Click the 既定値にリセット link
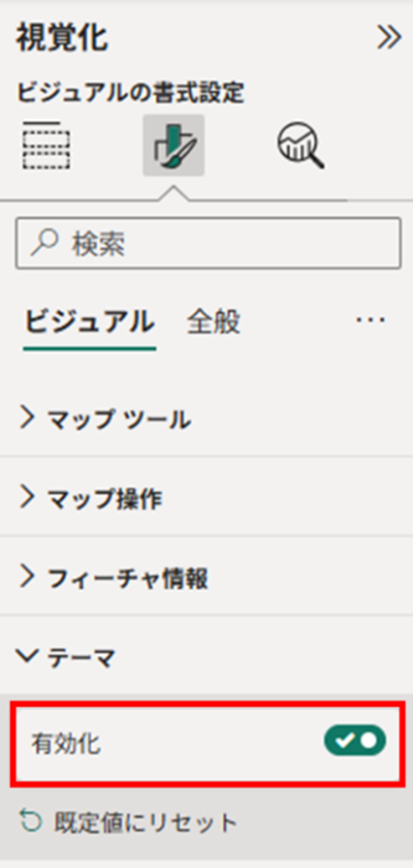413x868 pixels. coord(146,823)
